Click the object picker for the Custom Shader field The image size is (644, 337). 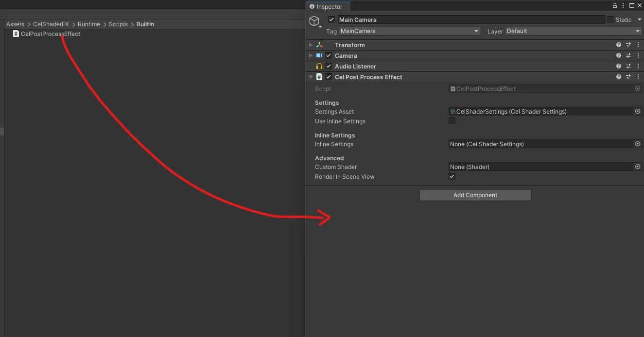point(638,167)
